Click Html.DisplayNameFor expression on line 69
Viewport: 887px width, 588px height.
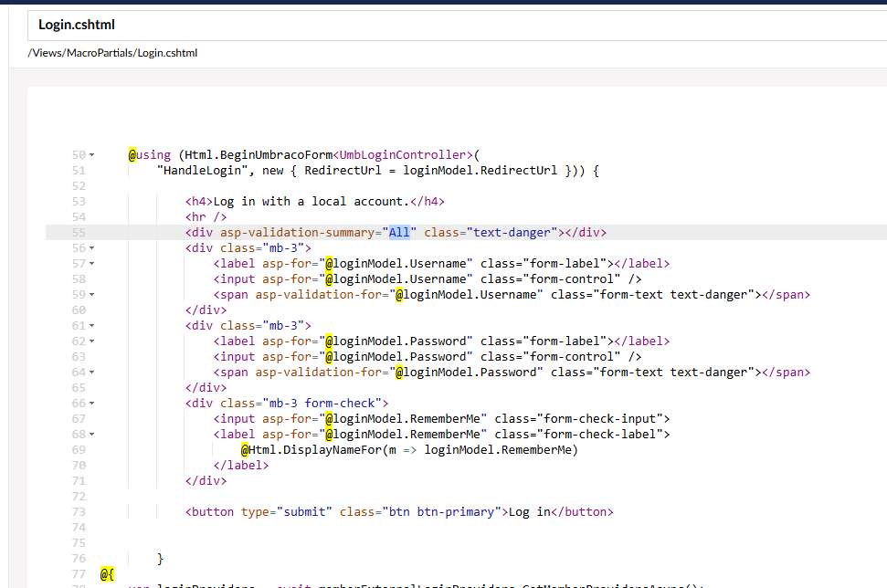tap(409, 450)
